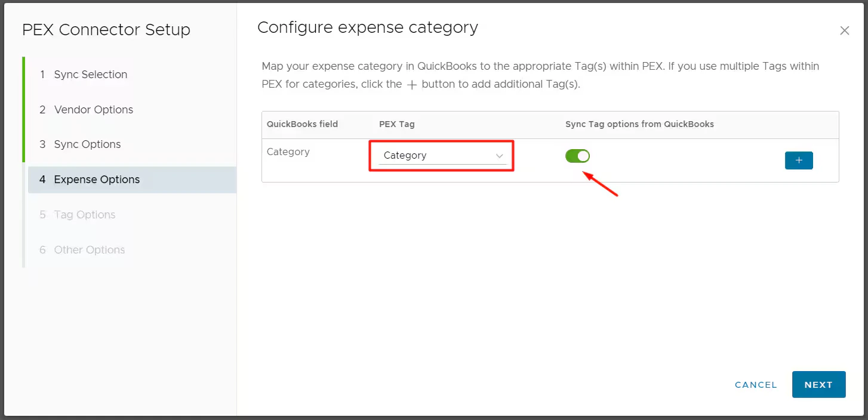Click the PEX Connector Setup title
Viewport: 868px width, 420px height.
[106, 30]
